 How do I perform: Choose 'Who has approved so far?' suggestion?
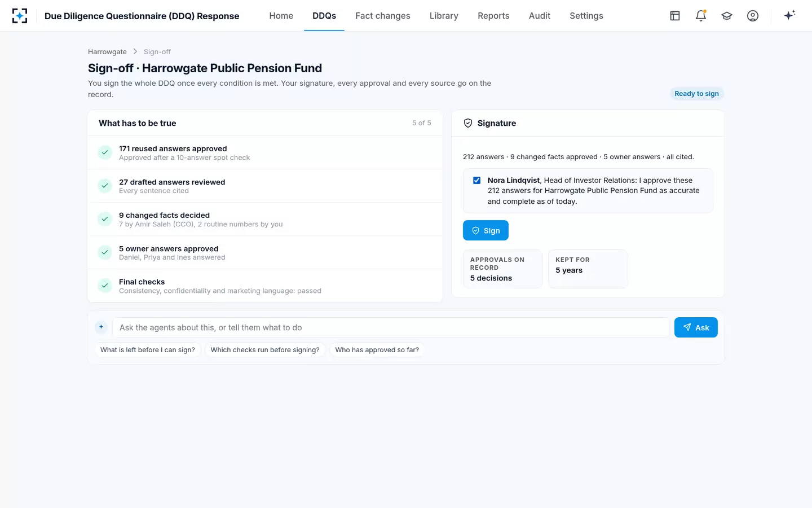coord(377,350)
